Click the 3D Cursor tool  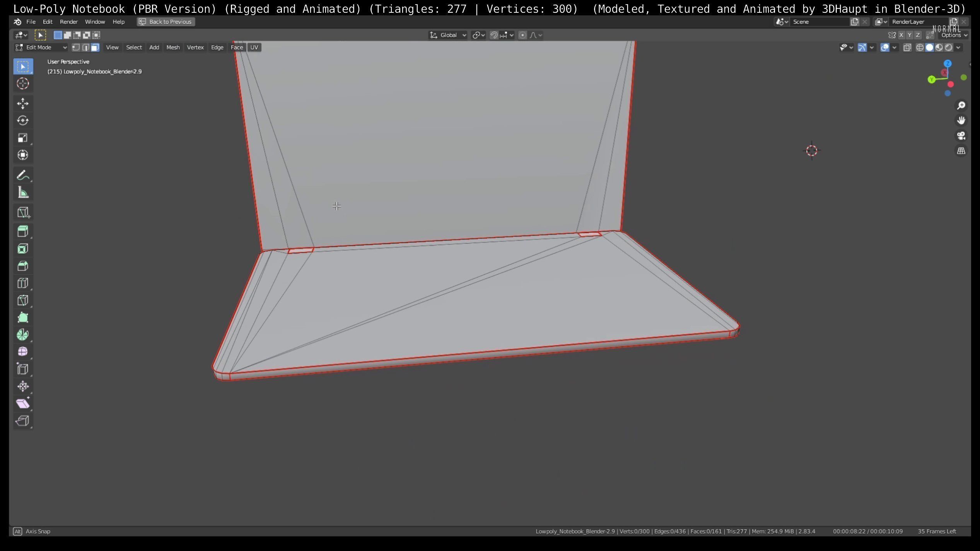22,84
